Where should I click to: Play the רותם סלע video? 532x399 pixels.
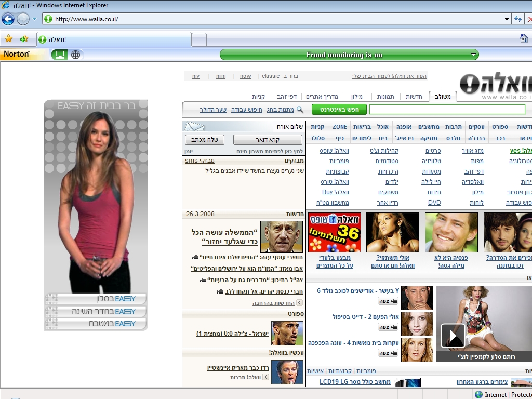click(x=453, y=336)
